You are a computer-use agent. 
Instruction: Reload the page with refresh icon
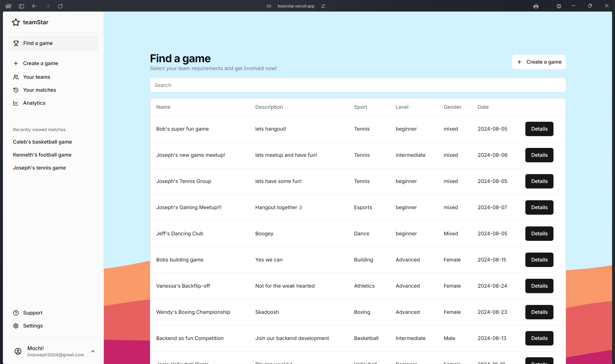pos(60,6)
